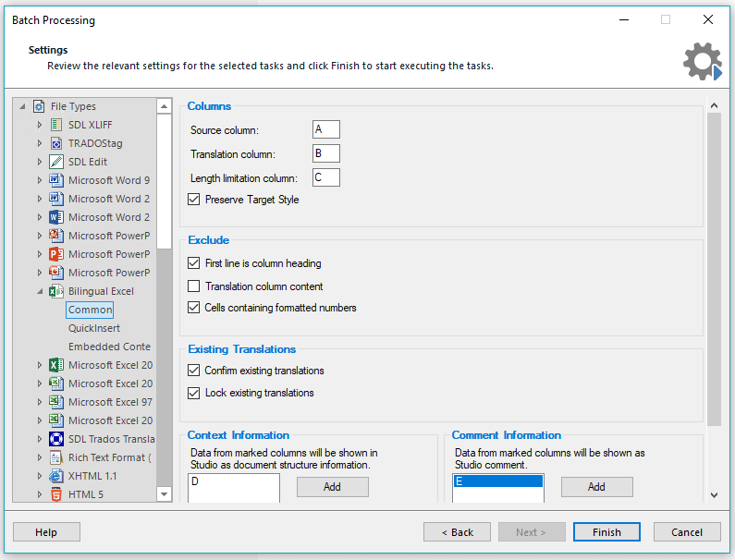Click the Rich Text Format icon
This screenshot has width=735, height=560.
pos(56,457)
